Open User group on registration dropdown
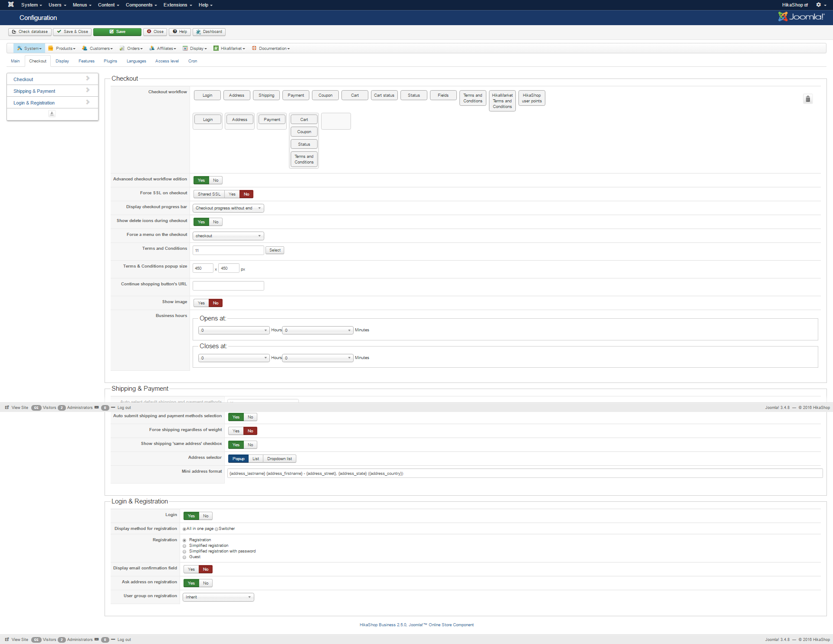This screenshot has height=644, width=833. [218, 597]
